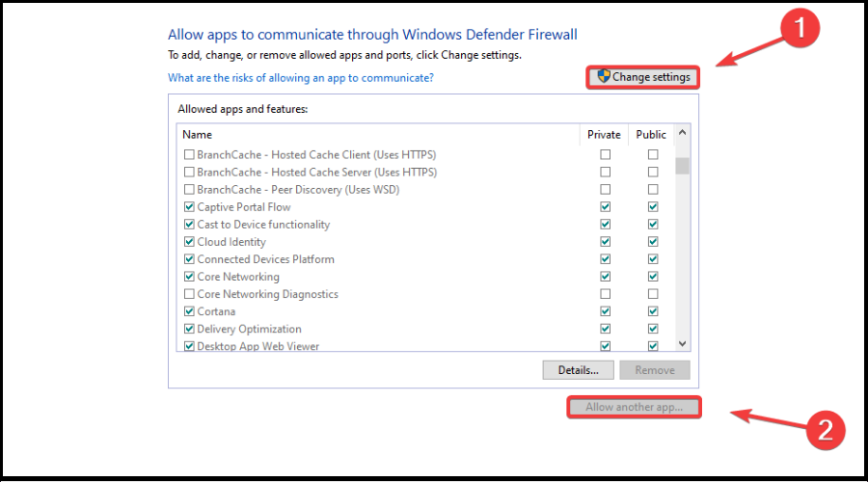Enable BranchCache Hosted Cache Server name checkbox
The width and height of the screenshot is (868, 482).
[189, 173]
